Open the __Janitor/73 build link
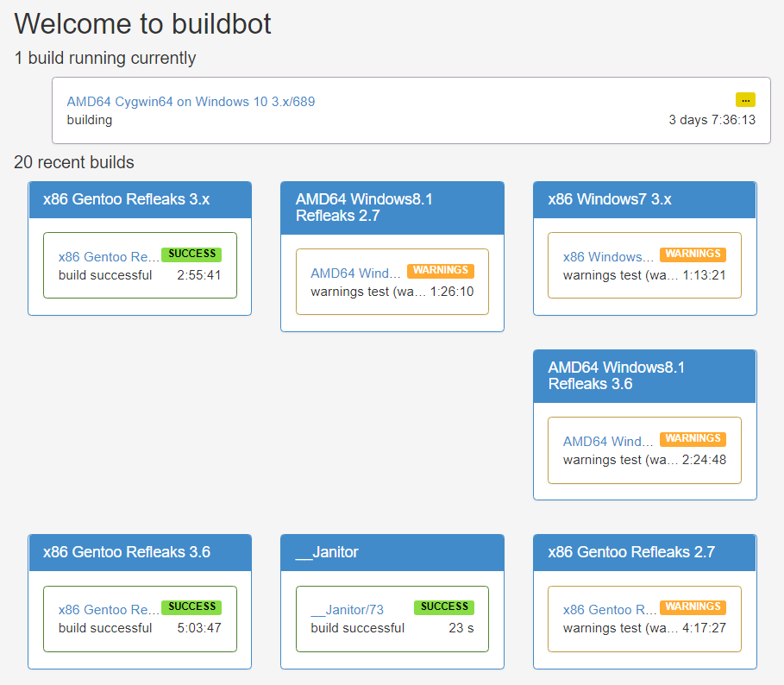 (347, 609)
